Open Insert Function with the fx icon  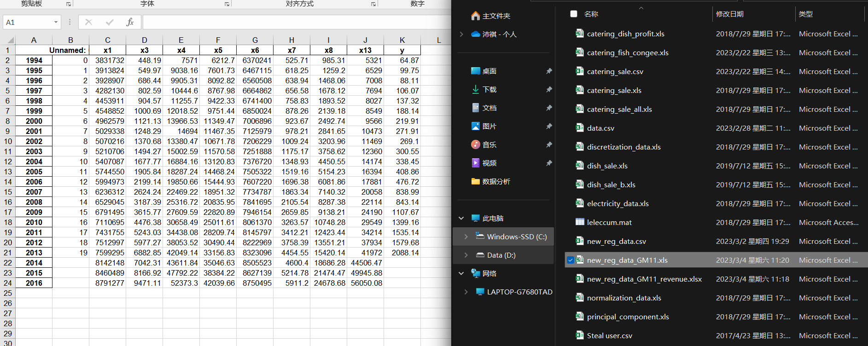click(130, 22)
